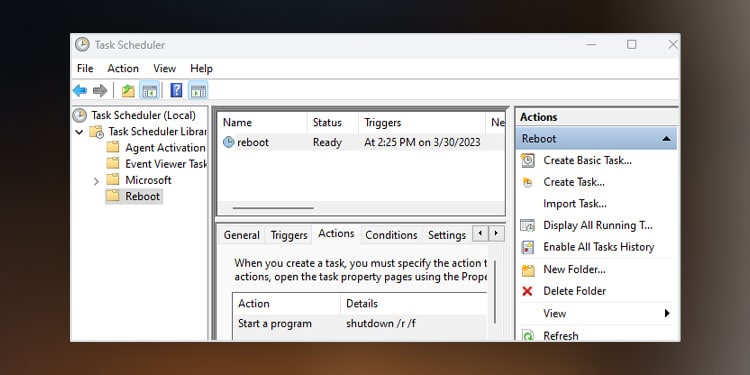Expand the Microsoft folder node
This screenshot has width=750, height=375.
click(96, 181)
